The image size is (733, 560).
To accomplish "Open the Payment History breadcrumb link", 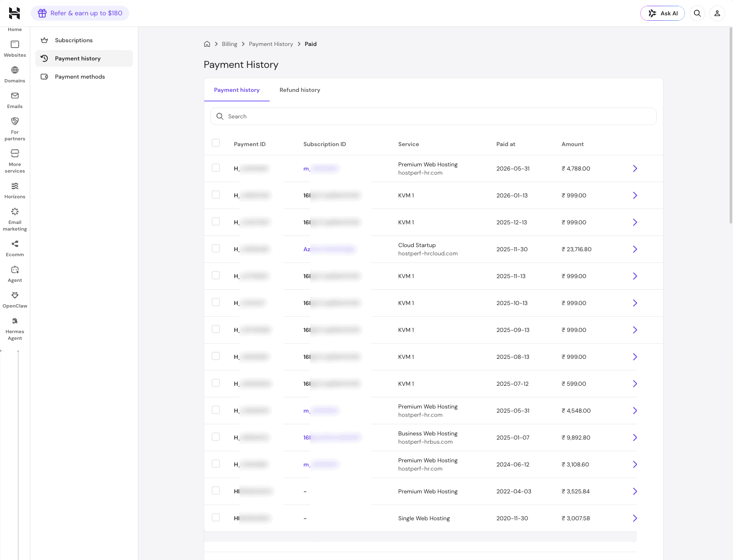I will pos(271,44).
